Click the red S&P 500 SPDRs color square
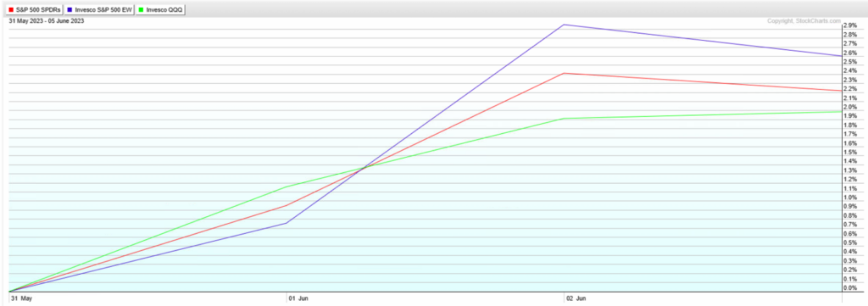The height and width of the screenshot is (306, 868). (x=12, y=10)
